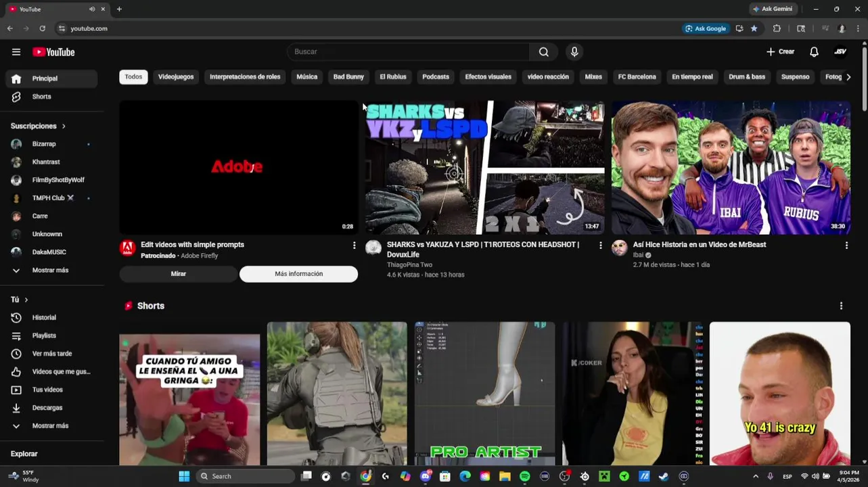
Task: Open Chrome three-dot menu
Action: pos(858,28)
